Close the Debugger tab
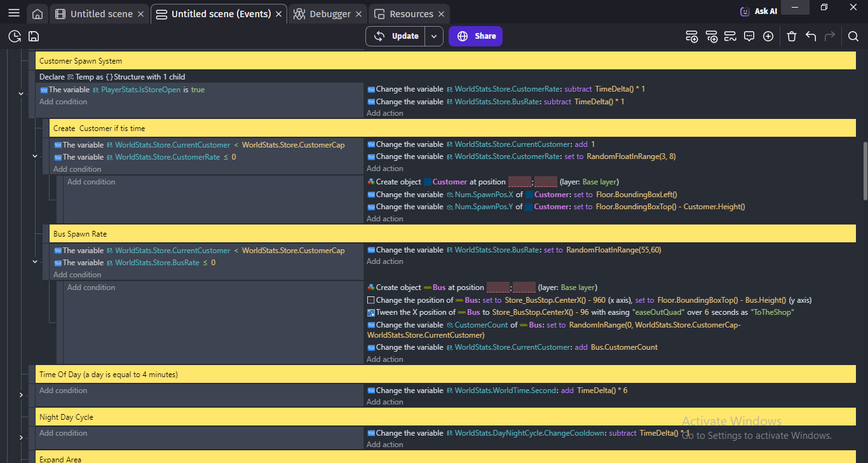Viewport: 868px width, 463px height. click(359, 14)
